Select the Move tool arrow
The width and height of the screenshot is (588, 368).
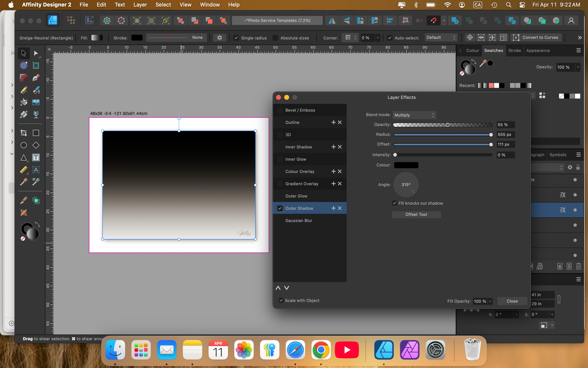[23, 53]
